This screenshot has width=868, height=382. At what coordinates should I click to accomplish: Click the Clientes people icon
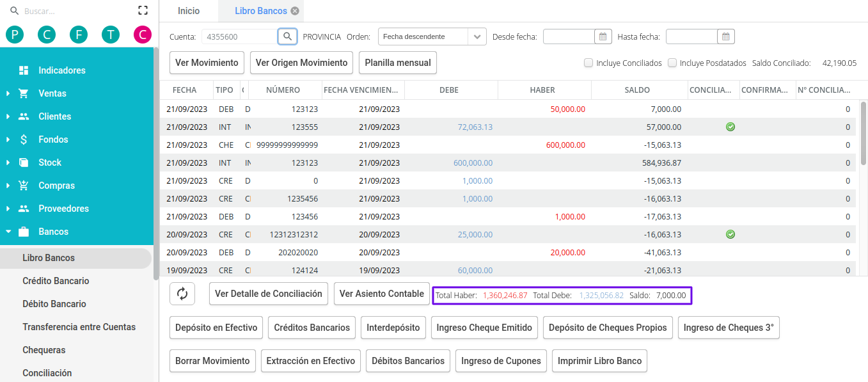pyautogui.click(x=24, y=116)
